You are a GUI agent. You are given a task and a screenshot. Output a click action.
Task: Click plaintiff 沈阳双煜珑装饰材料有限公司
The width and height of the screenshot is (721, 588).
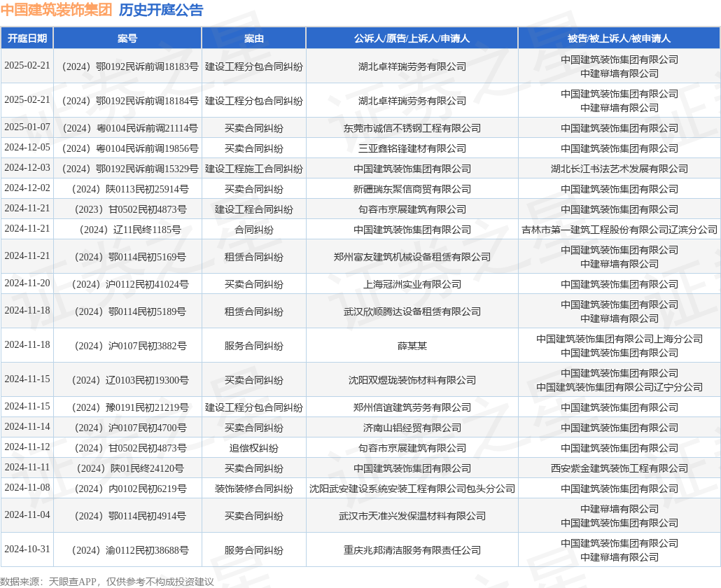coord(412,380)
